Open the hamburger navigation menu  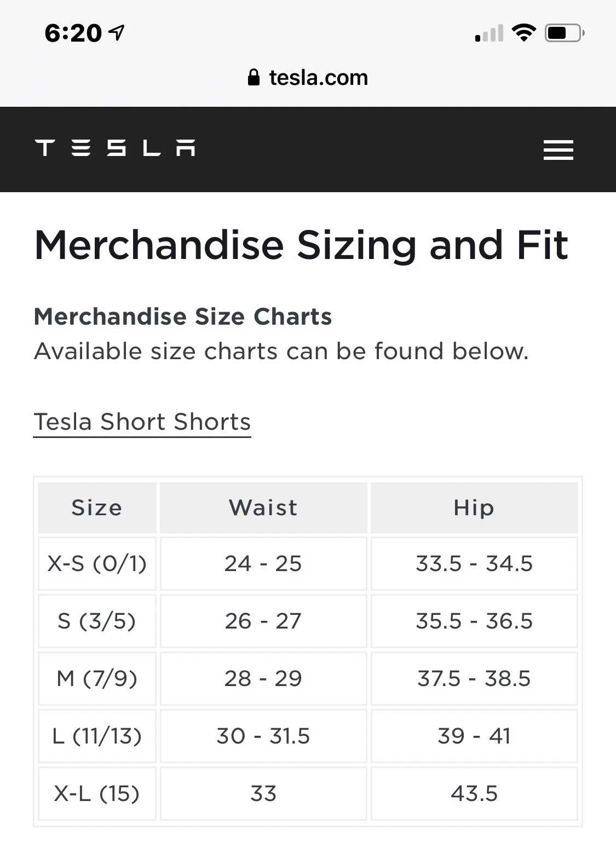point(558,149)
